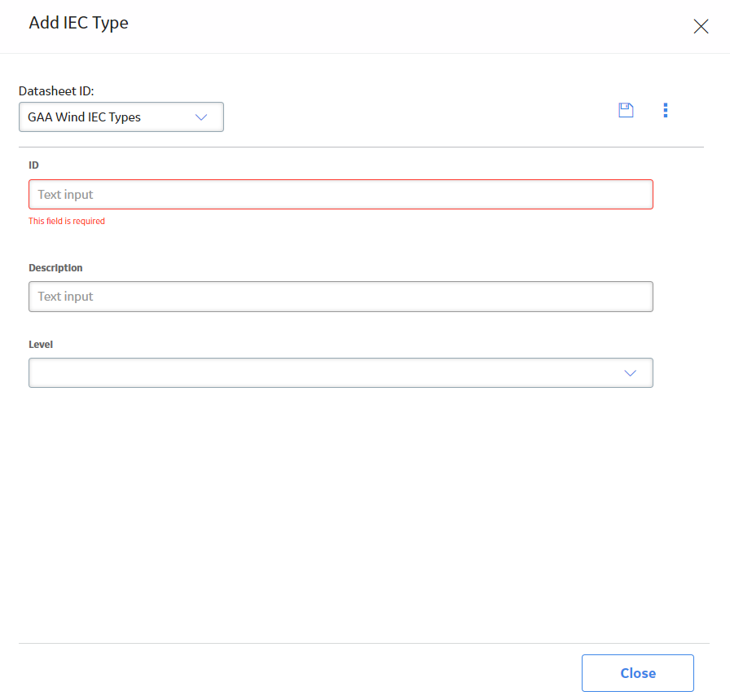This screenshot has height=700, width=730.
Task: Open the Level dropdown field
Action: 341,373
